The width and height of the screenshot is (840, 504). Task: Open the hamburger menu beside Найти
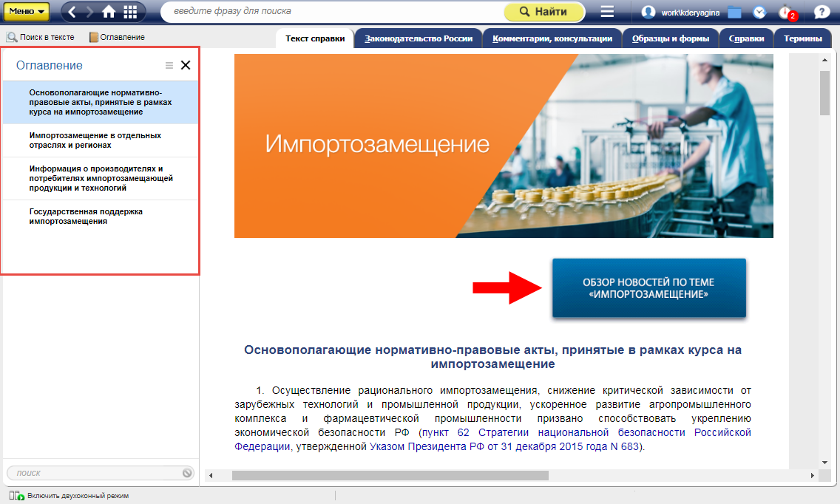click(607, 12)
